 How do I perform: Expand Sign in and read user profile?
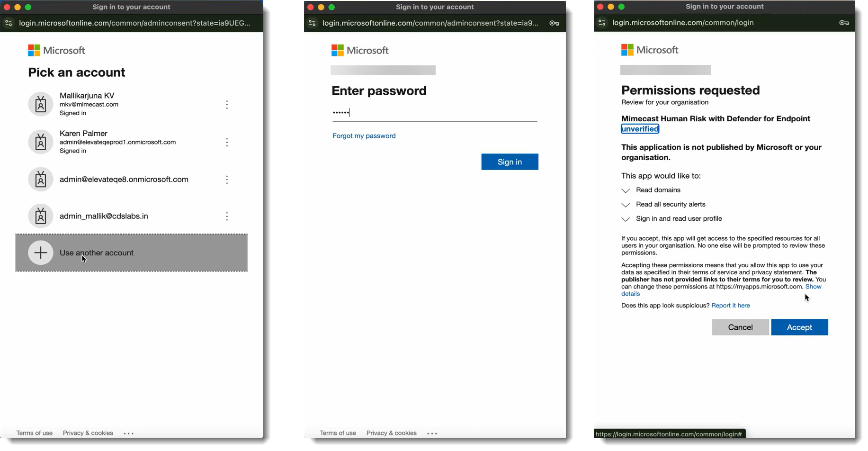click(626, 219)
